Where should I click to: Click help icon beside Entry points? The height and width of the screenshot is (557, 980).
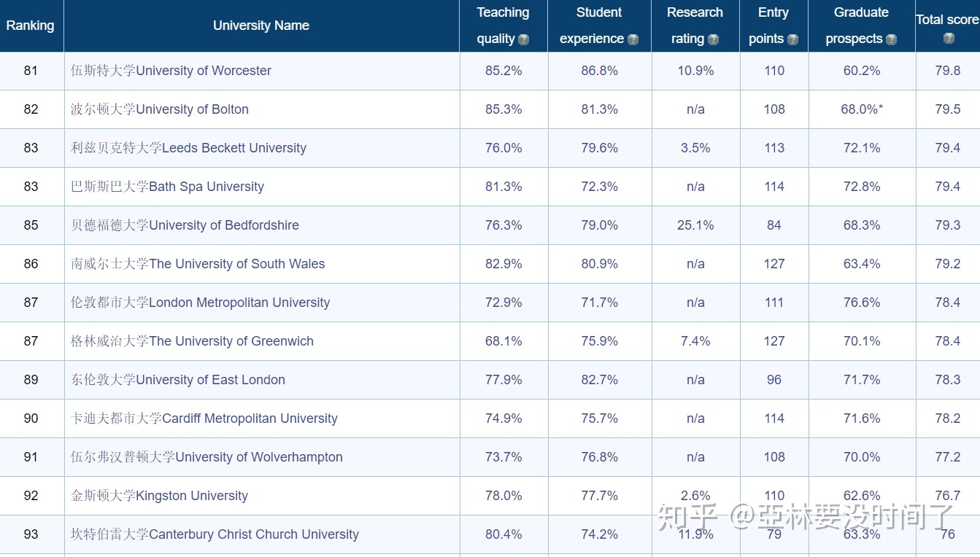coord(792,39)
